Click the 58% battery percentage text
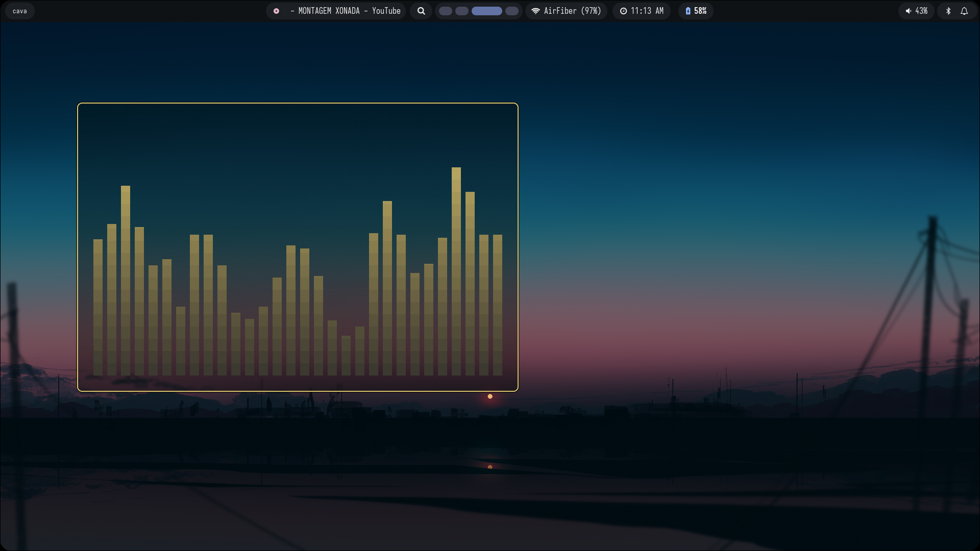The image size is (980, 551). [x=700, y=11]
